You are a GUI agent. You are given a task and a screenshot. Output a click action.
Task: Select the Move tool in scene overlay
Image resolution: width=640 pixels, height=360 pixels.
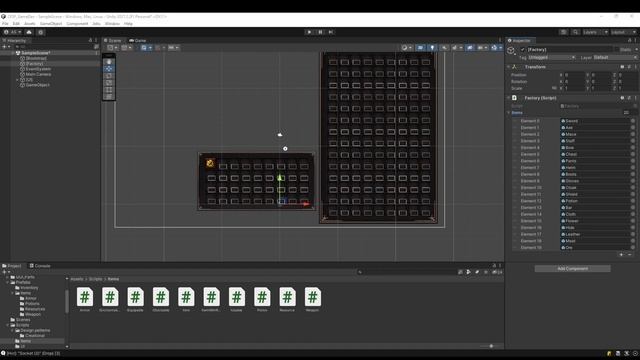(109, 69)
